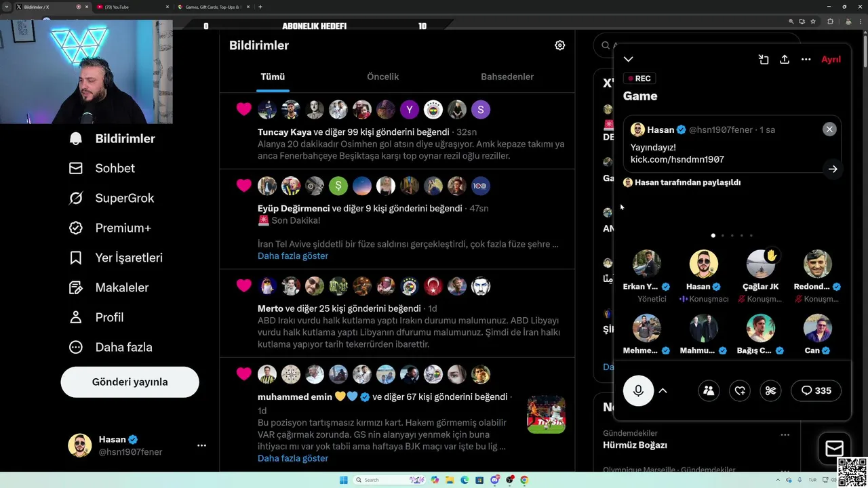
Task: Send a heart reaction in the Space
Action: (x=740, y=390)
